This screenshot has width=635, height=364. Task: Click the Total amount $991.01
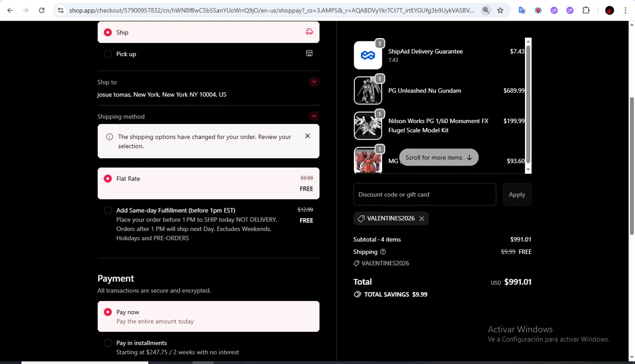pyautogui.click(x=518, y=282)
